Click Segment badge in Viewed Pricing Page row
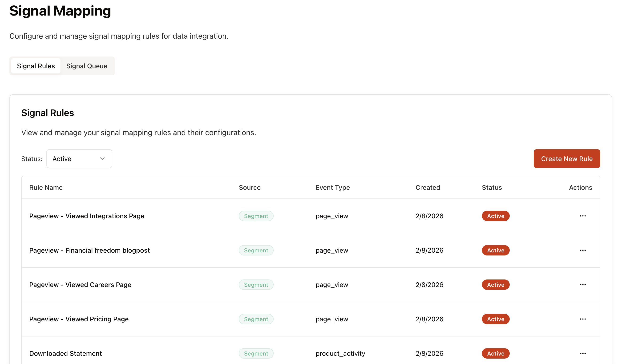 (256, 319)
